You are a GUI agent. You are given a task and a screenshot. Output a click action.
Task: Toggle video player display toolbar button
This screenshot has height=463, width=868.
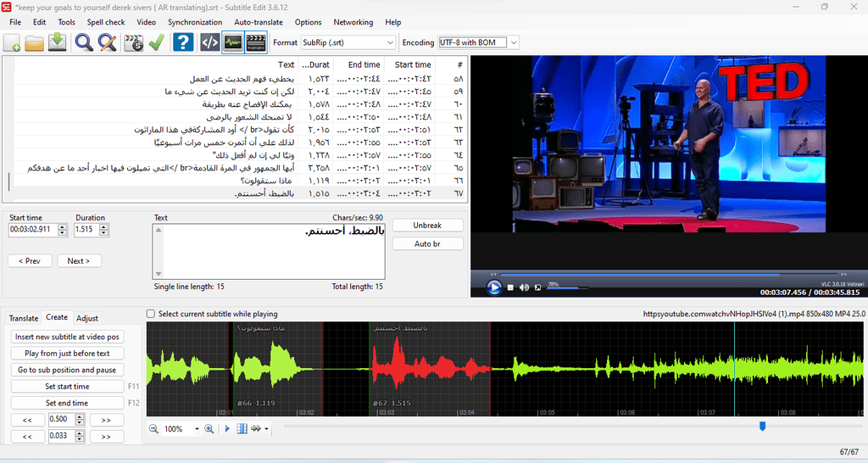coord(256,42)
